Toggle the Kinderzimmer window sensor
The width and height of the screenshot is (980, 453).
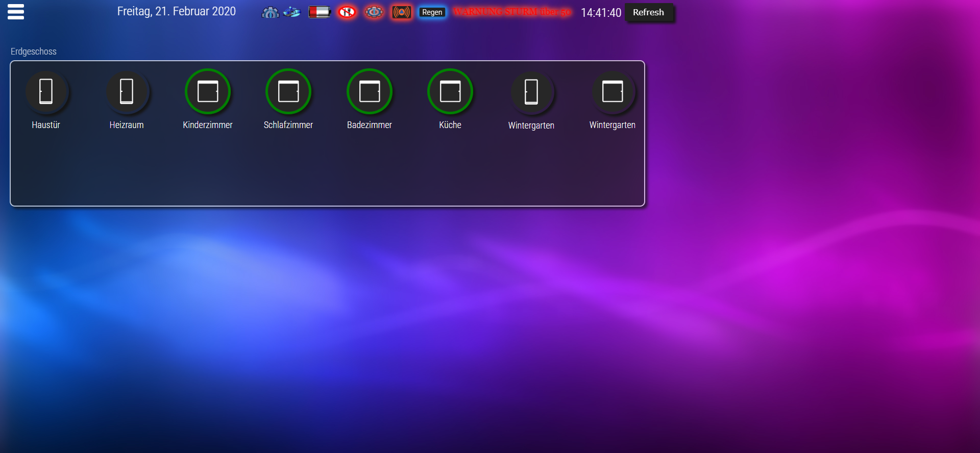[208, 92]
